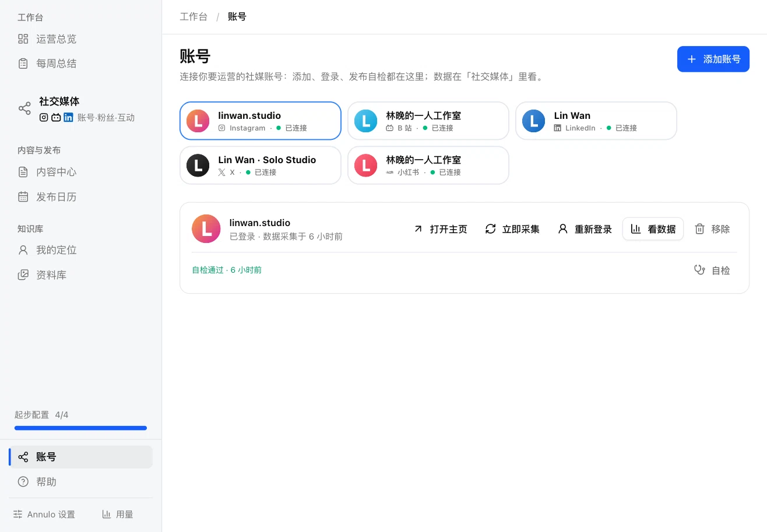Click the 打开主页 arrow icon

click(418, 229)
